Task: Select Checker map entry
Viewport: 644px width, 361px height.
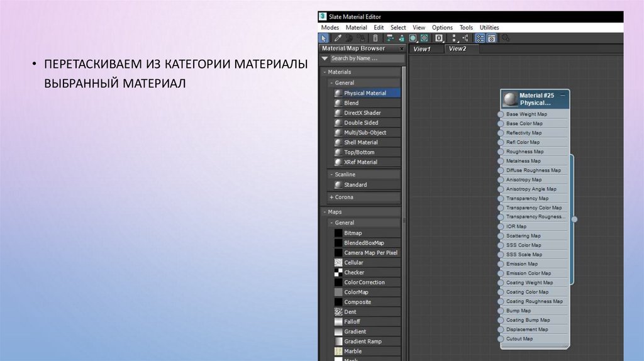Action: click(367, 272)
